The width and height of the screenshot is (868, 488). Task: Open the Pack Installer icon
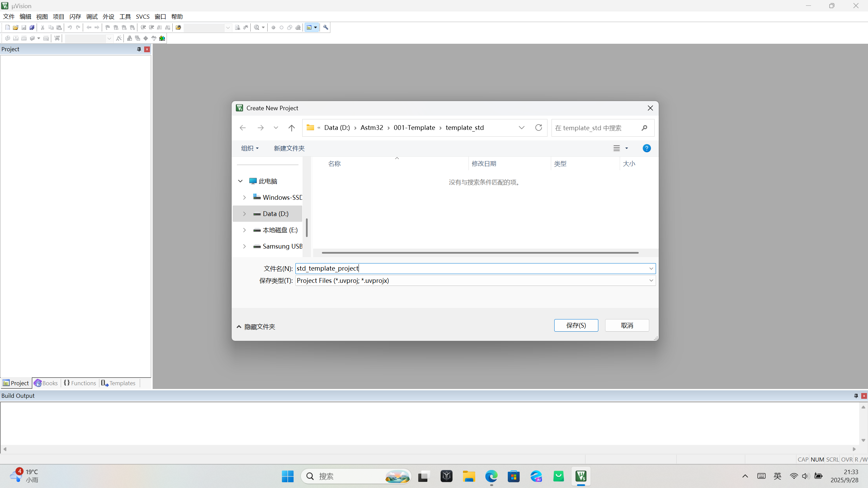(162, 38)
